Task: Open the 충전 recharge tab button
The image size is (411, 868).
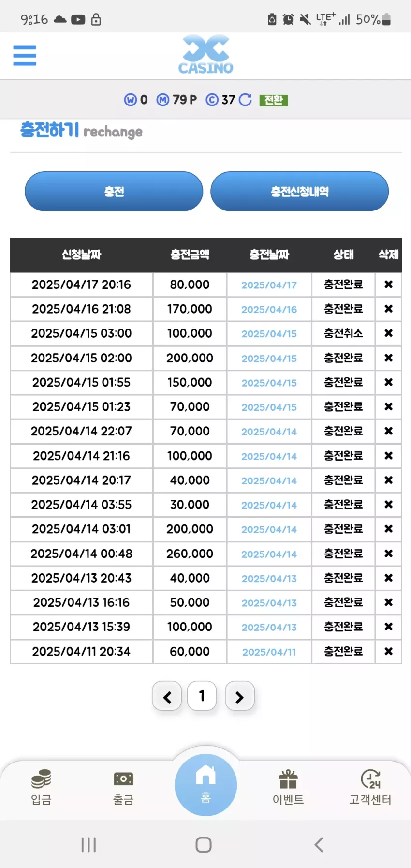Action: click(x=114, y=192)
